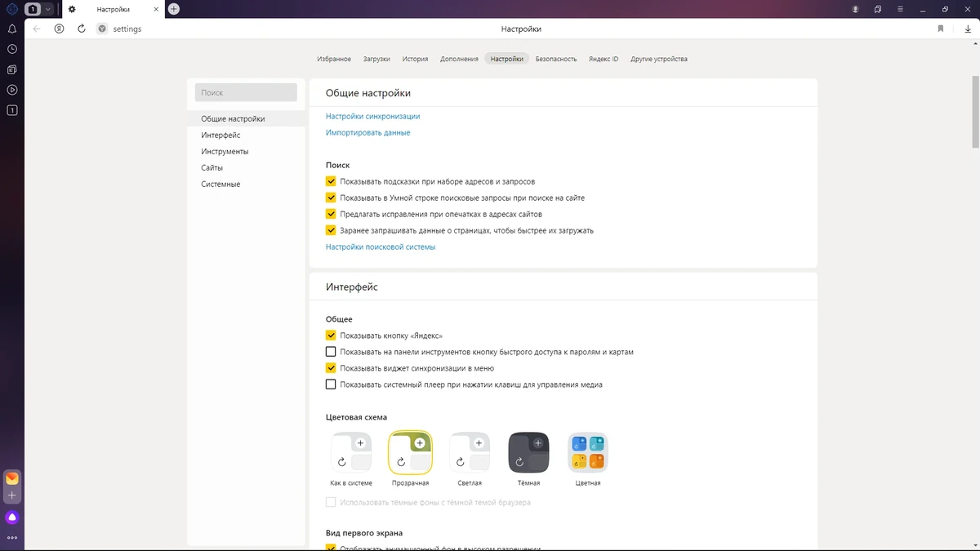Reload the settings page
The height and width of the screenshot is (551, 980).
[82, 29]
